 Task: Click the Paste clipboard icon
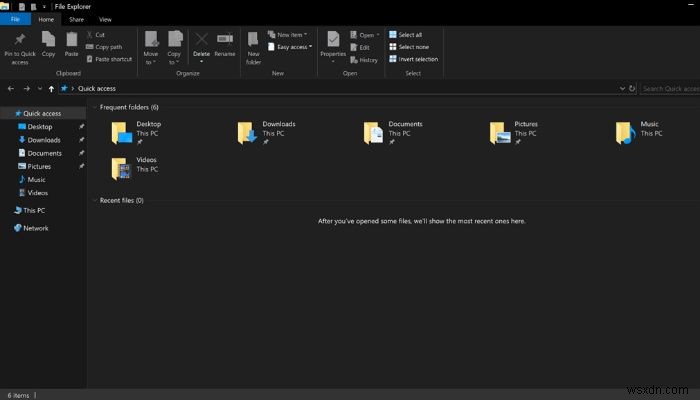[x=72, y=40]
